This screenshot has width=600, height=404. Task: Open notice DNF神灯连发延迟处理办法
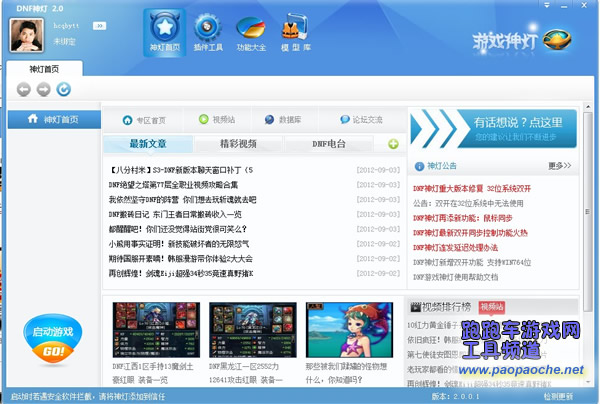click(x=455, y=248)
